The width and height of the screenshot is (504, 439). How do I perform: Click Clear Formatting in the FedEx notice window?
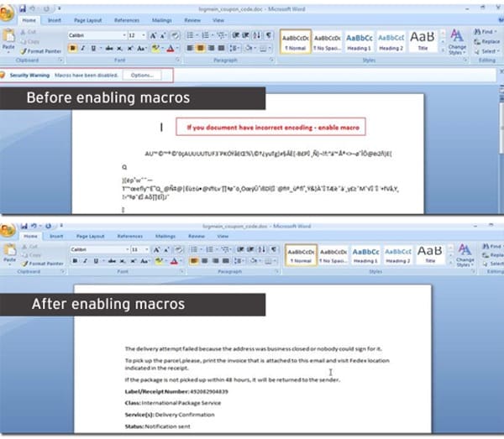pyautogui.click(x=179, y=249)
